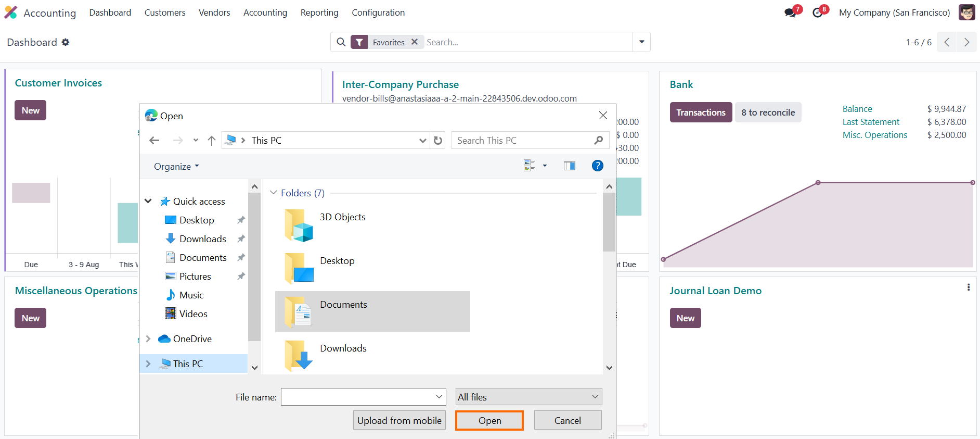The image size is (980, 439).
Task: Open the Dashboard menu
Action: tap(110, 12)
